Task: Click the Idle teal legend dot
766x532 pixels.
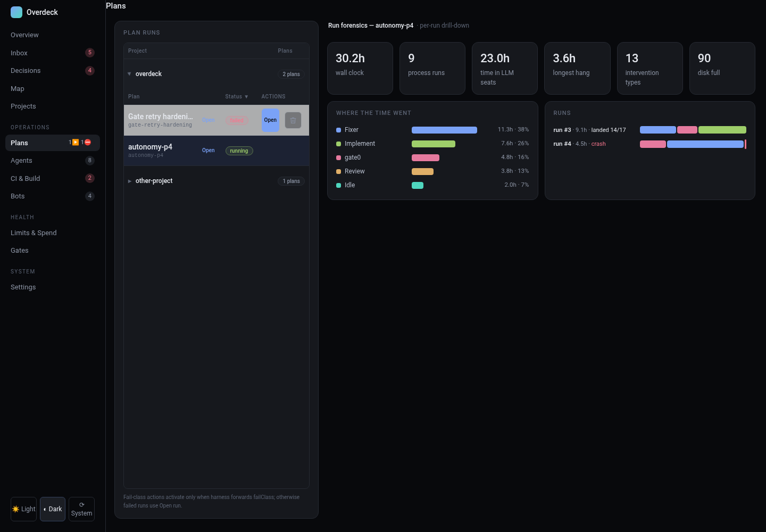Action: click(x=338, y=185)
